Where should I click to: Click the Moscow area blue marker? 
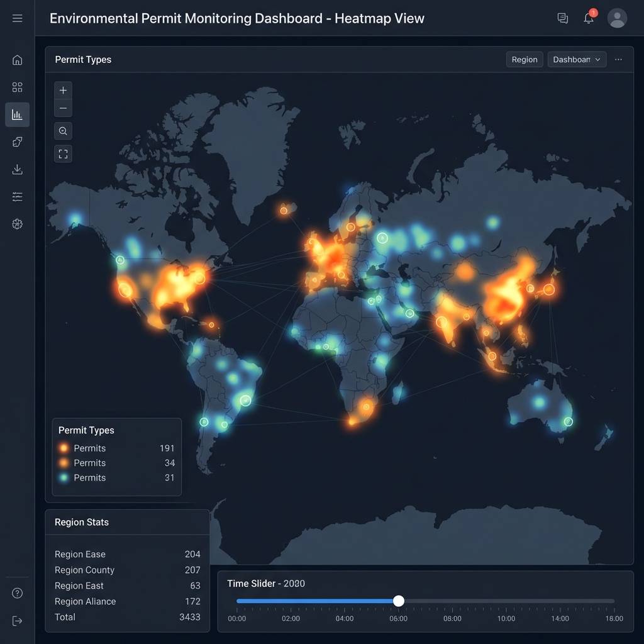point(382,238)
